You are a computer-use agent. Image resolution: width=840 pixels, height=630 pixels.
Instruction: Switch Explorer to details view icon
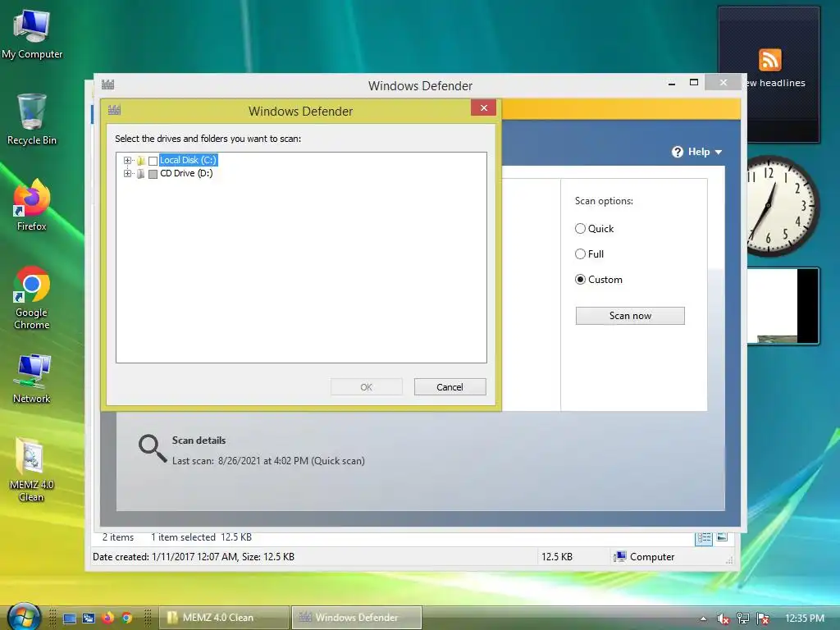(704, 538)
